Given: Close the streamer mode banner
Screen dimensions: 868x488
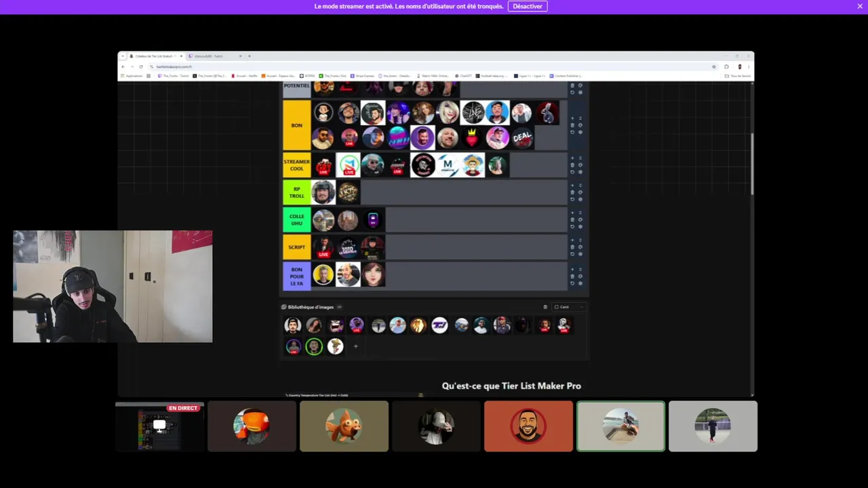Looking at the screenshot, I should (x=860, y=6).
